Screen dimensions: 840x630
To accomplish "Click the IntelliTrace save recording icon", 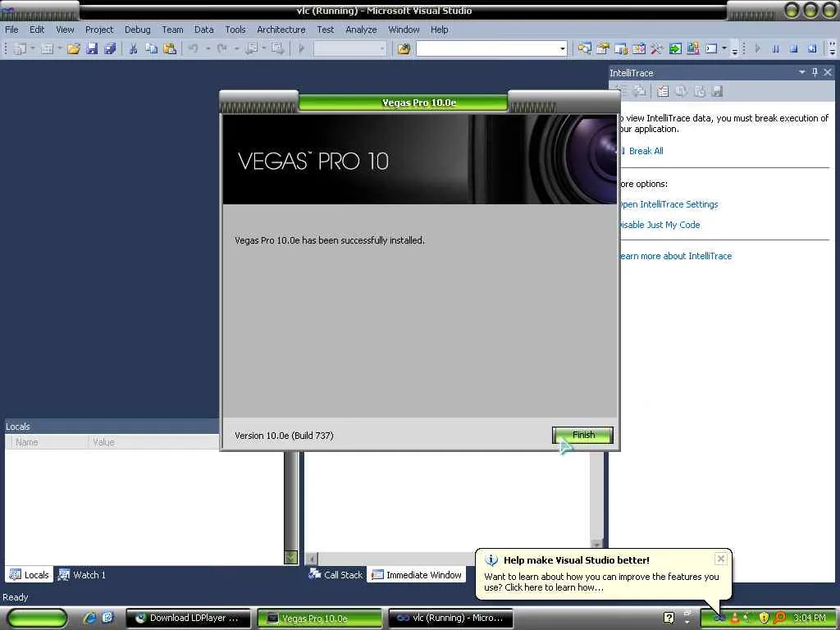I will click(717, 92).
